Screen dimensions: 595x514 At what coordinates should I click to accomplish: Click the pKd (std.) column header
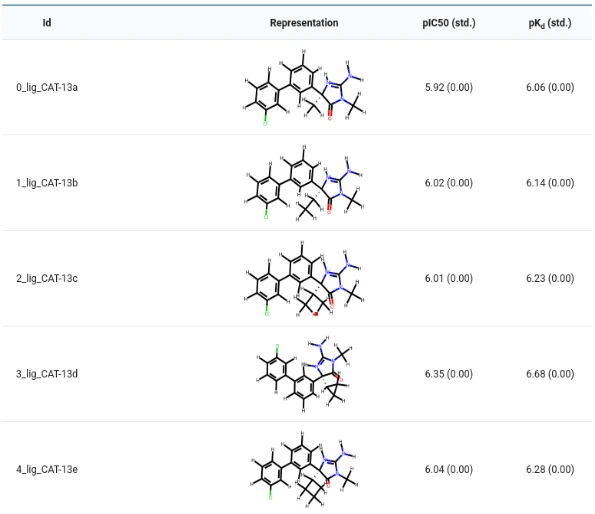point(550,23)
